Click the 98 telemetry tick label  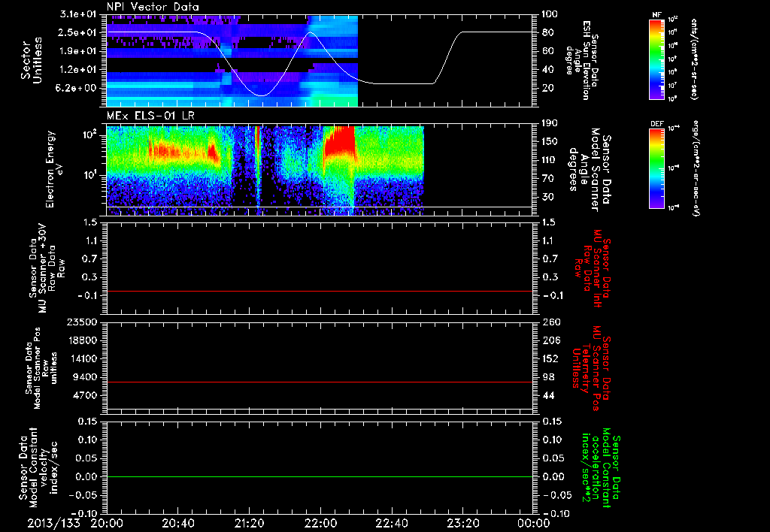[547, 377]
